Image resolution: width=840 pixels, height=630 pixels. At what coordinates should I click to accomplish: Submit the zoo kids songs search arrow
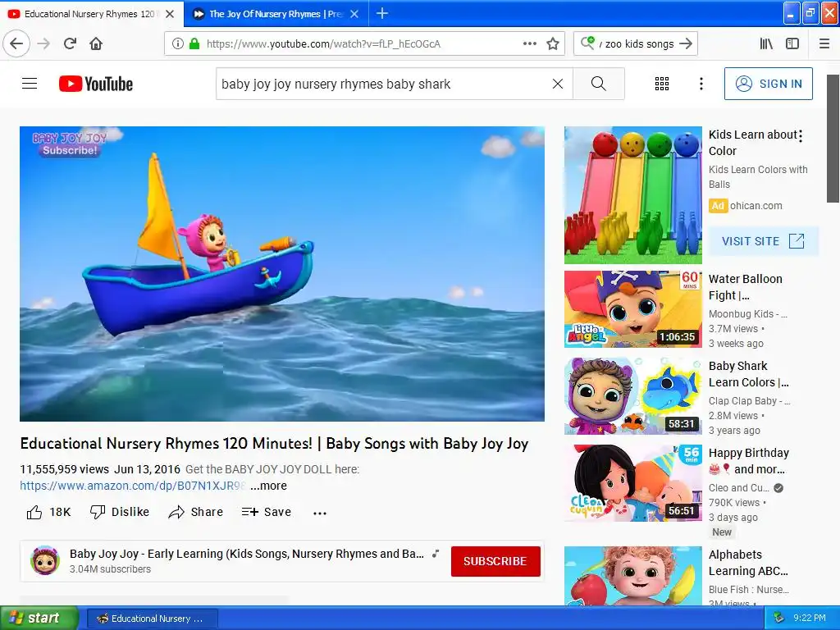pos(686,44)
